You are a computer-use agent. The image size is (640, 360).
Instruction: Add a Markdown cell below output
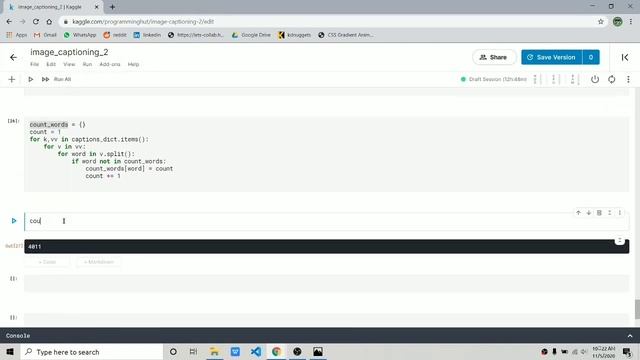tap(98, 262)
